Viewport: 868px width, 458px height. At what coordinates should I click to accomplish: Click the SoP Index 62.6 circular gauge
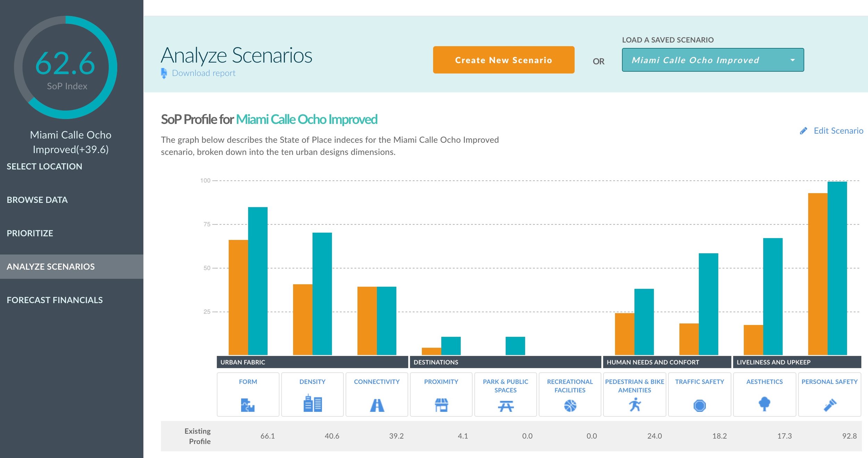66,67
